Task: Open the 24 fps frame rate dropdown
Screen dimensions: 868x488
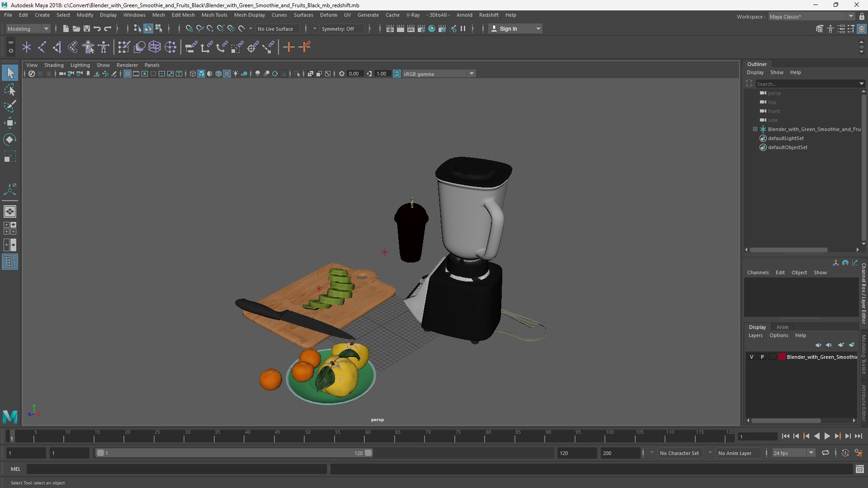Action: point(793,453)
